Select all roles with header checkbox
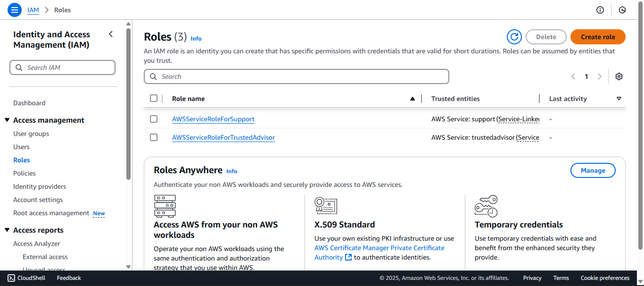 click(154, 98)
